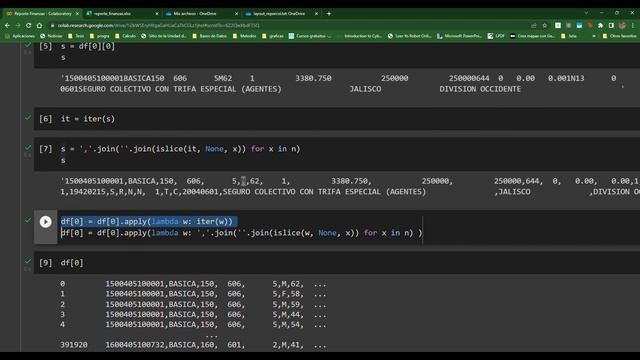
Task: Click cell [5] code s = df[0][0]
Action: [x=88, y=46]
